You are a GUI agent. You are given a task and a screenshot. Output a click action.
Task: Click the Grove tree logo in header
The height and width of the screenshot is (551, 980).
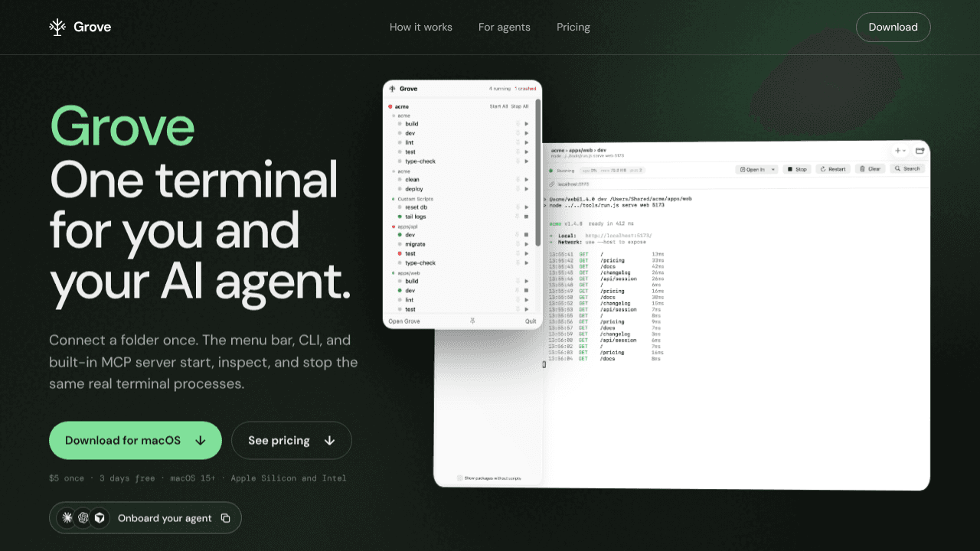click(57, 28)
